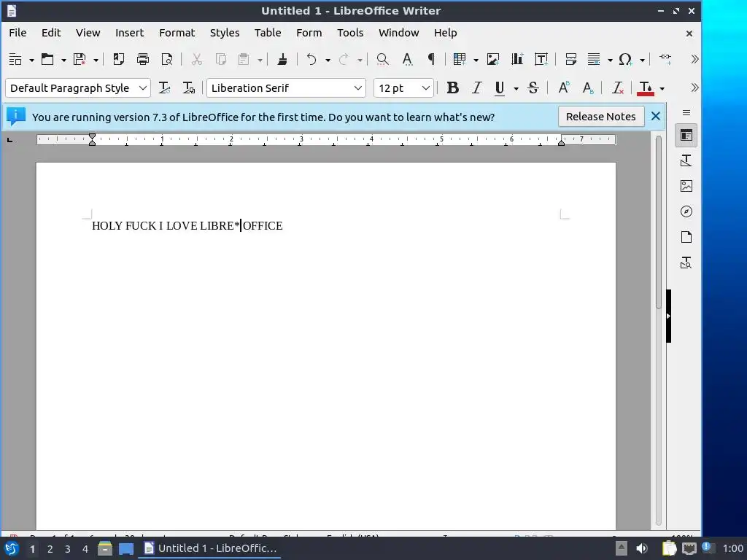The image size is (747, 560).
Task: Open sidebar Styles panel
Action: coord(686,160)
